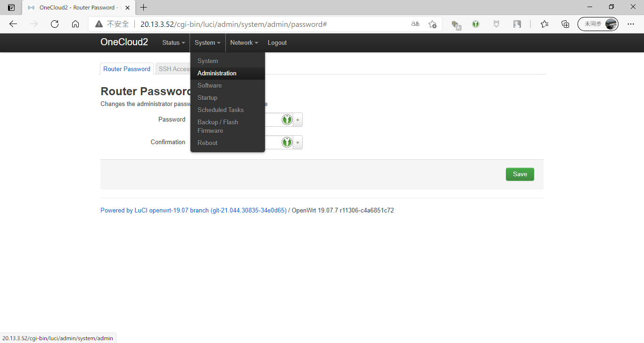
Task: Click the browser home icon
Action: coord(75,24)
